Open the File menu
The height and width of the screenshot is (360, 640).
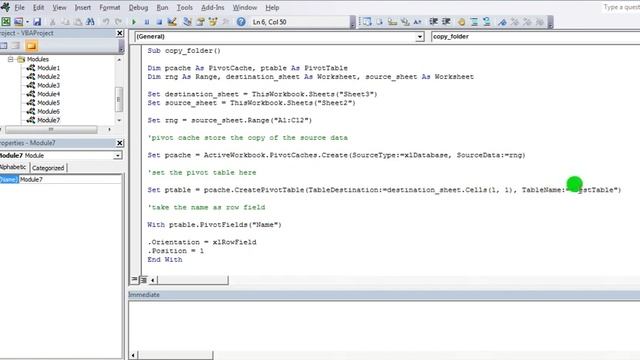click(19, 7)
